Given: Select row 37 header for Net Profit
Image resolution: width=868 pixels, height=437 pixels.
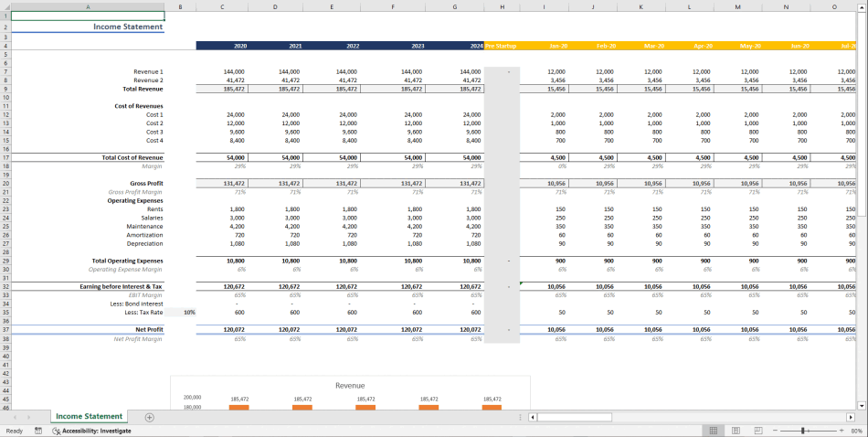Looking at the screenshot, I should pos(5,329).
